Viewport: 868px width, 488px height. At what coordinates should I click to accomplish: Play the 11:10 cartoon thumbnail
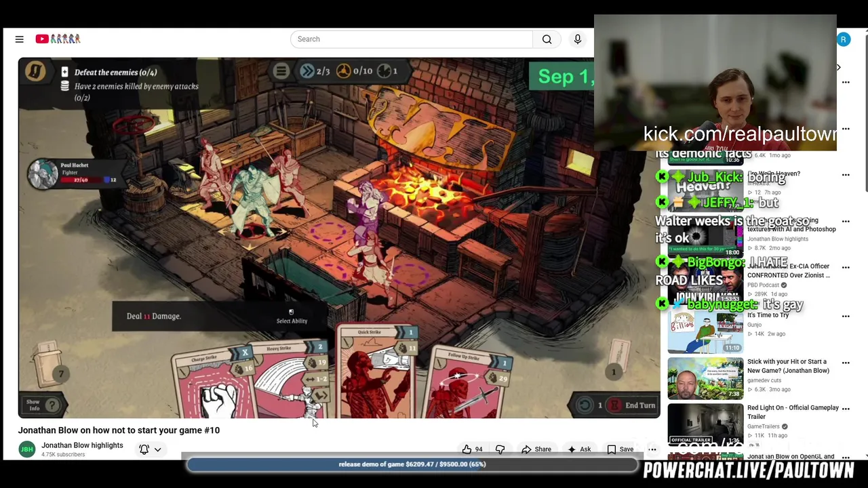(x=705, y=332)
